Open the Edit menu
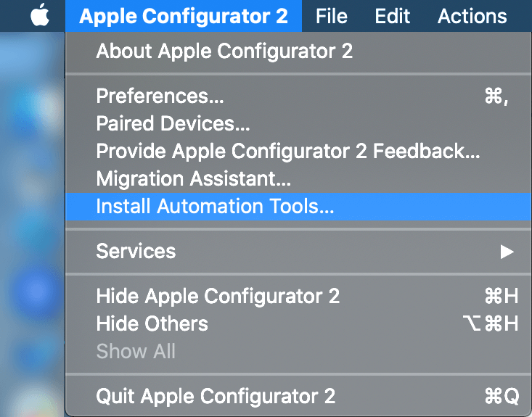This screenshot has height=417, width=532. click(x=392, y=16)
